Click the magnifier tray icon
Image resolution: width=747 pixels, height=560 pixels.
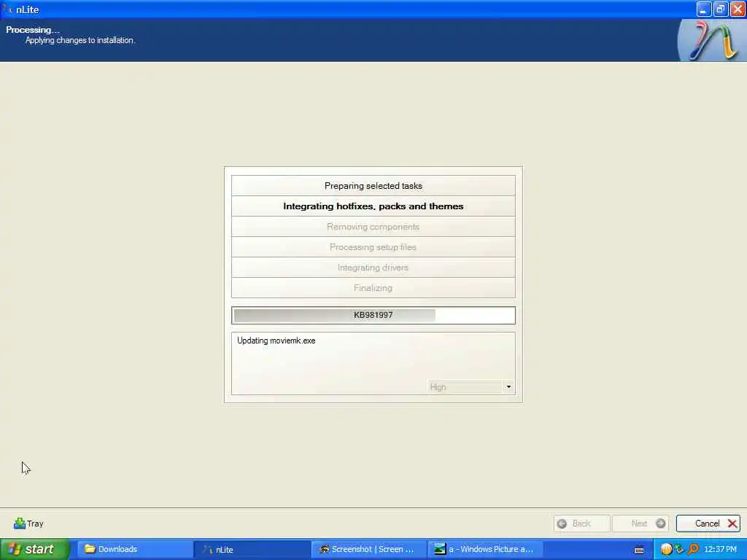click(x=693, y=550)
